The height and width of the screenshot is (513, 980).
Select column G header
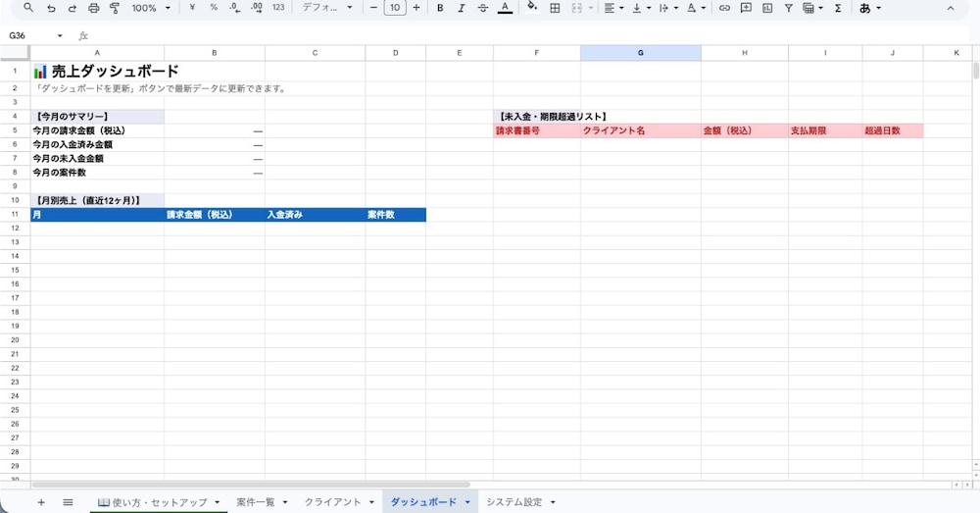641,53
